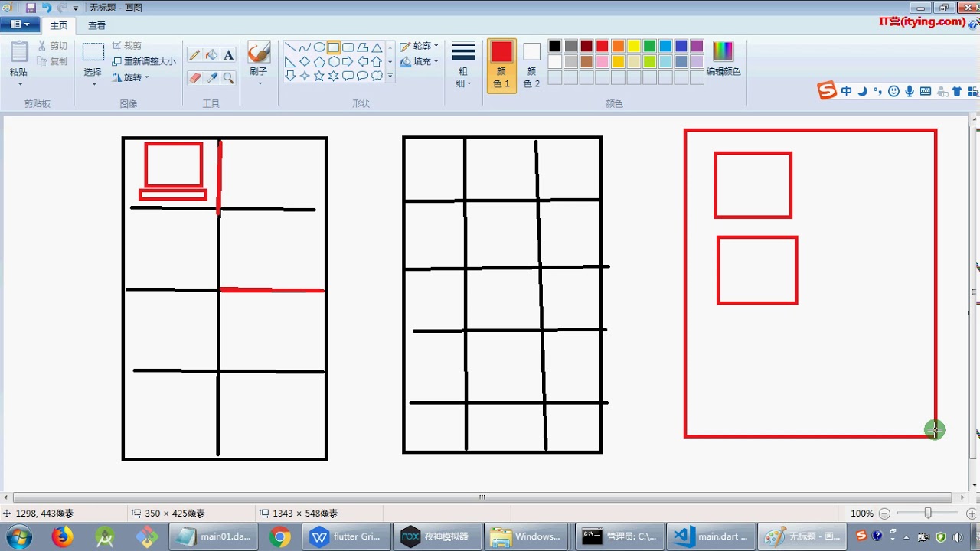Viewport: 980px width, 551px height.
Task: Click 重新调整大小 (Resize) button
Action: 144,61
